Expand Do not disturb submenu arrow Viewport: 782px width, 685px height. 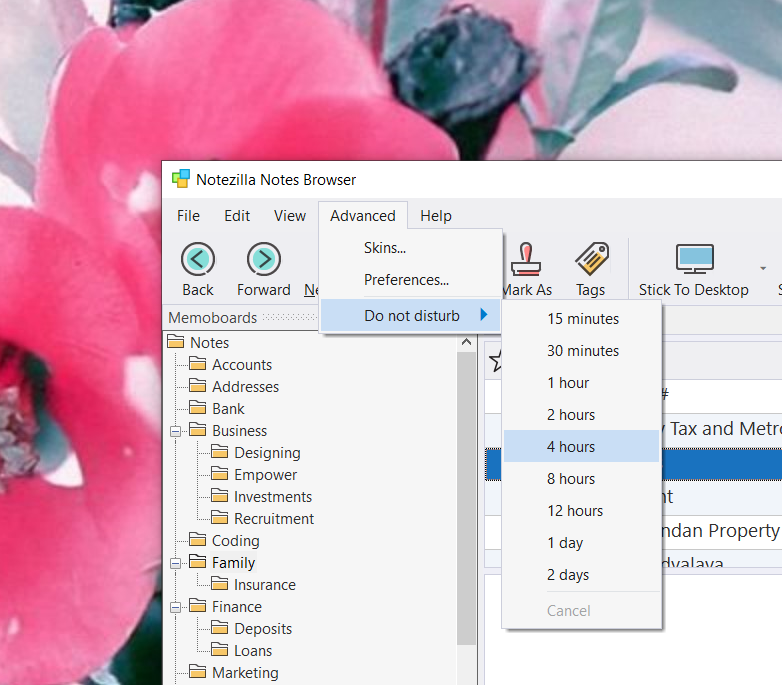(x=483, y=315)
